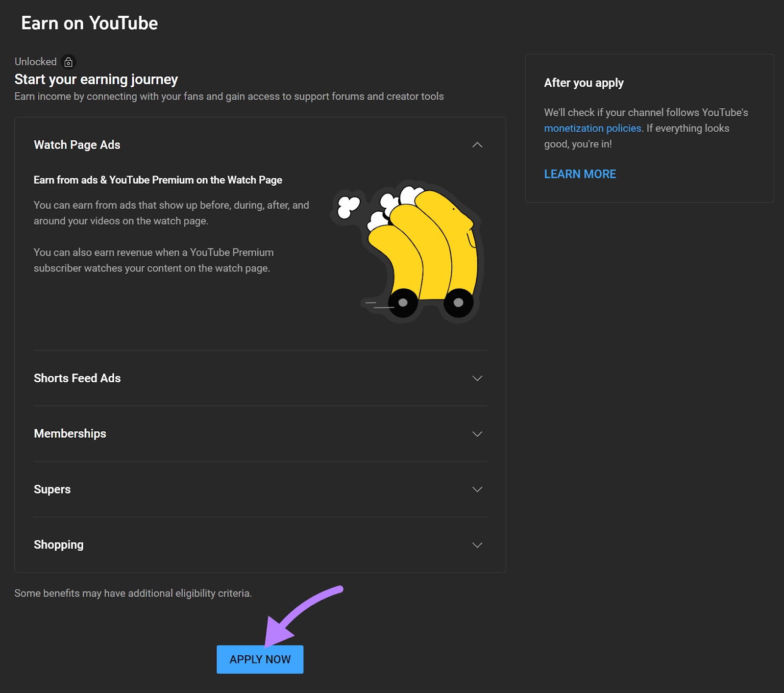
Task: Expand the Supers section
Action: click(477, 489)
